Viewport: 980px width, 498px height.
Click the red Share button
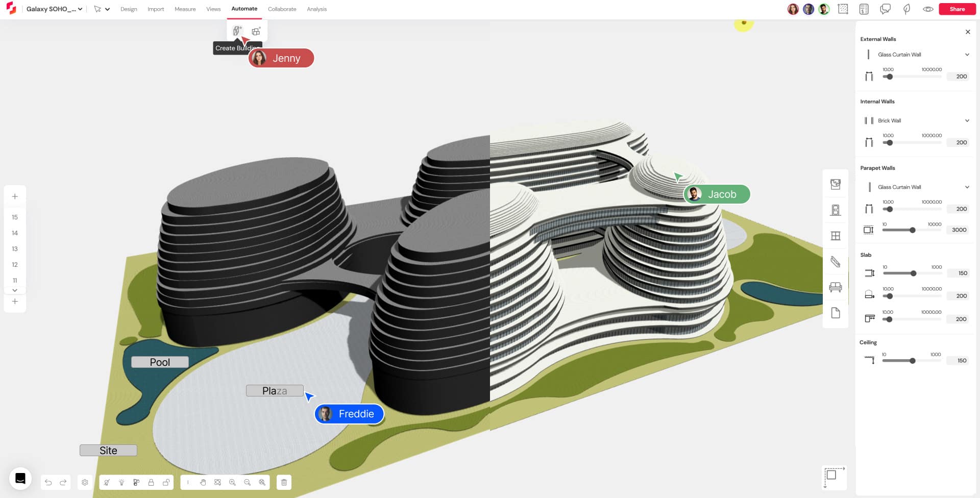tap(957, 9)
